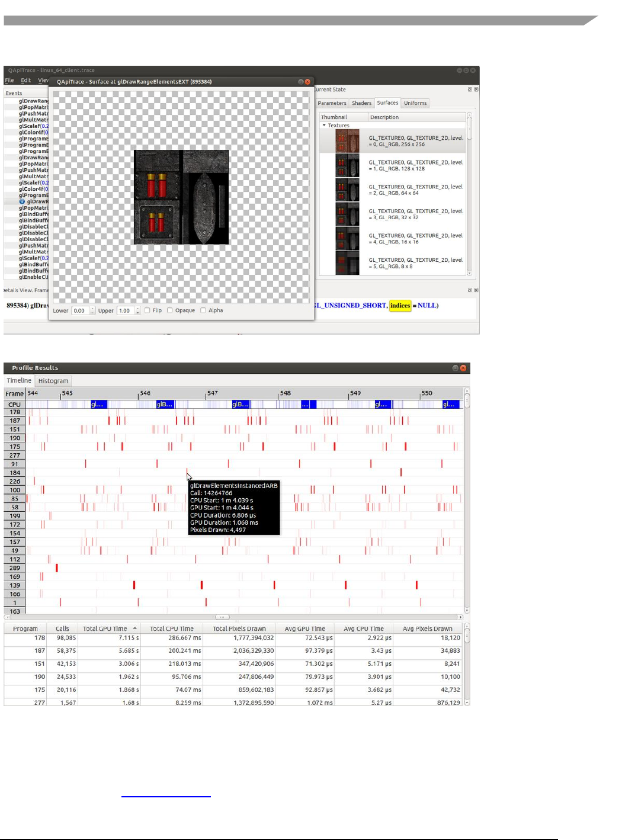Click the Upper value spinner arrows
This screenshot has width=622, height=840.
(x=137, y=310)
